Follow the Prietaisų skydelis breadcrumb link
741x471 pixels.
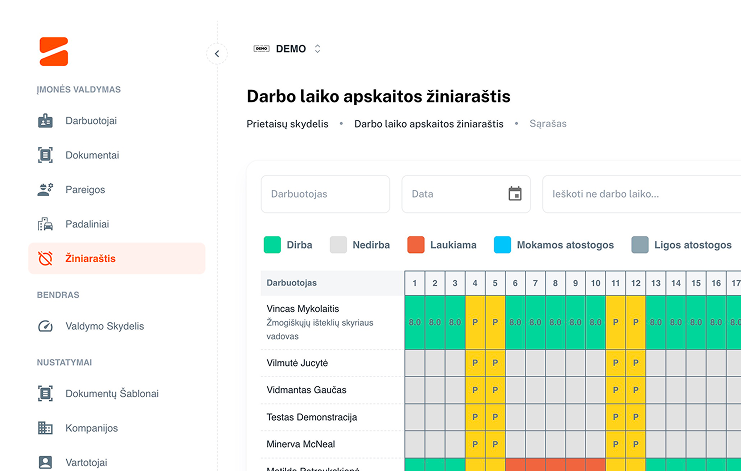[287, 124]
